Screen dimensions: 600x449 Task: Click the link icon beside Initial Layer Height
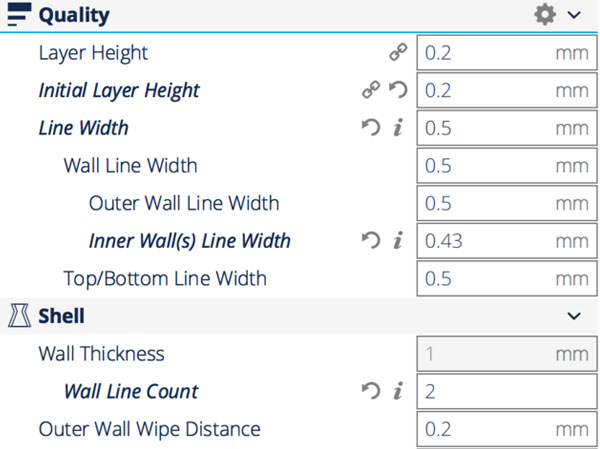371,91
